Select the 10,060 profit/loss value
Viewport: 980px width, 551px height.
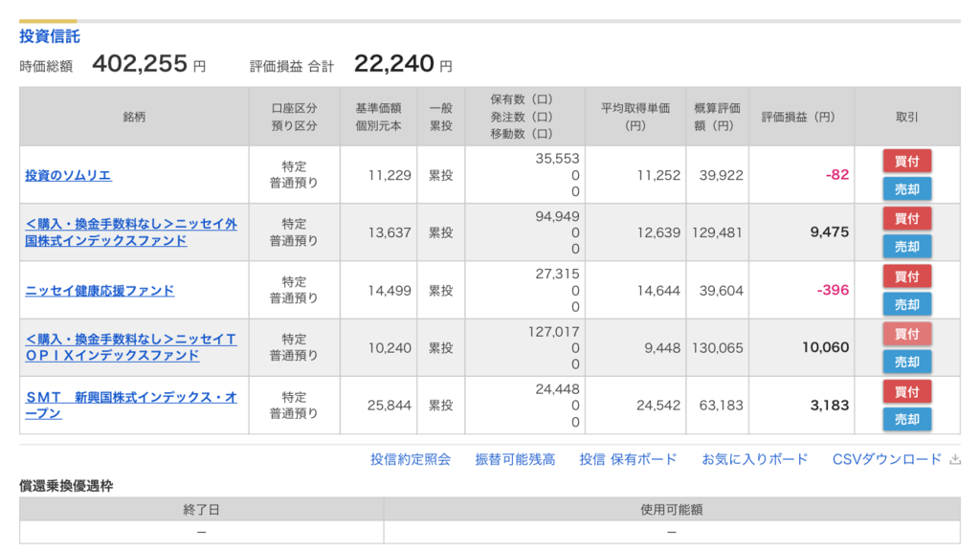click(x=826, y=347)
